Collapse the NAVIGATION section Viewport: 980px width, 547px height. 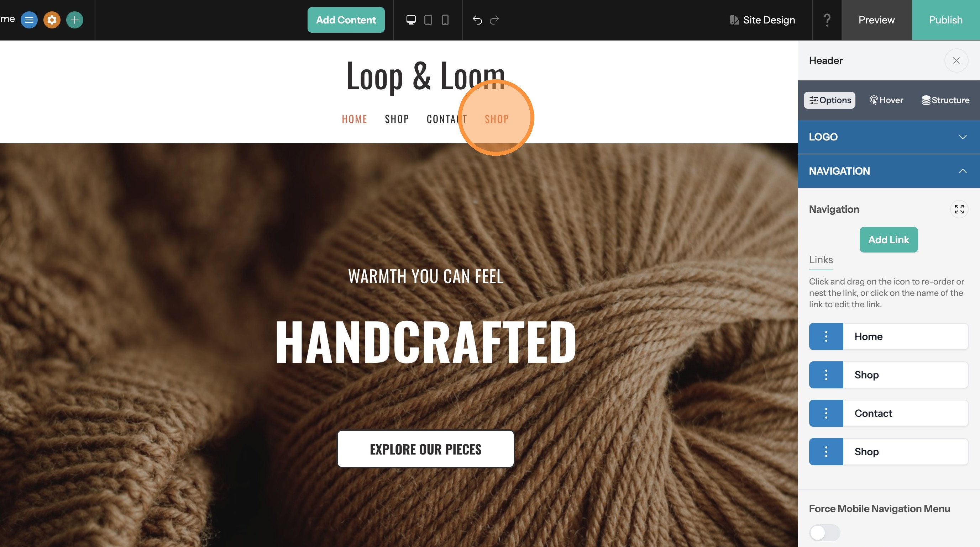[x=889, y=171]
